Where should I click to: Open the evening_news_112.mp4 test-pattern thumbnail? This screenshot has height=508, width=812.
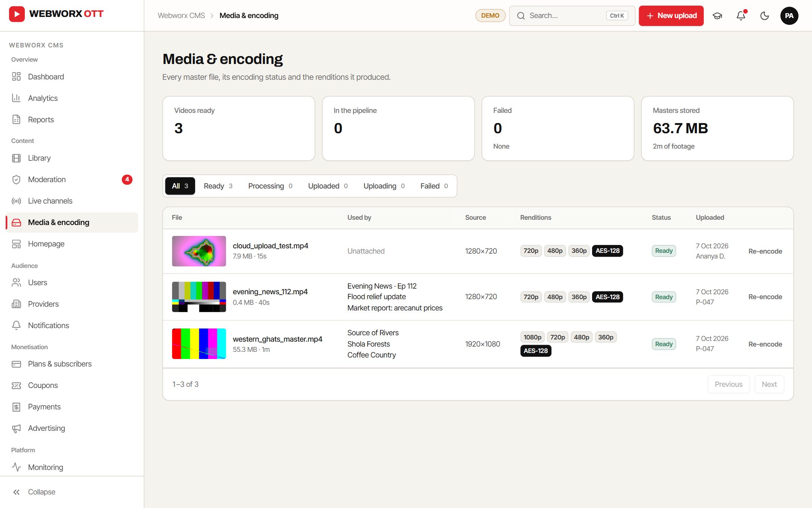pyautogui.click(x=199, y=297)
